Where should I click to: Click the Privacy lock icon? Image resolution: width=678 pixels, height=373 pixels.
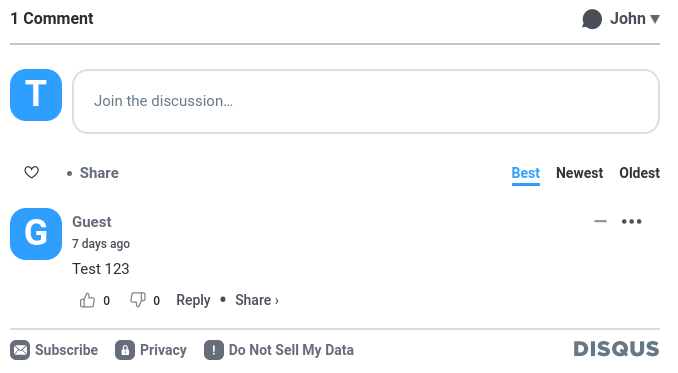[125, 350]
